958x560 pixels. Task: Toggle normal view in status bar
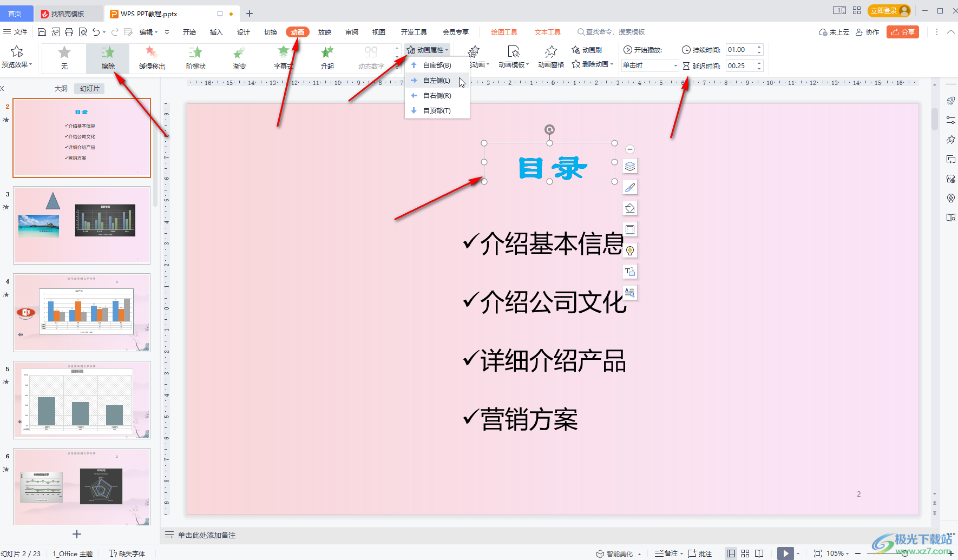click(x=731, y=554)
